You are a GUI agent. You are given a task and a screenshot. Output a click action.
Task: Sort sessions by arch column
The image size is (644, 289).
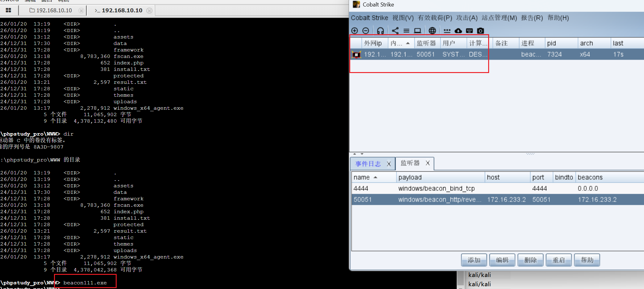594,43
